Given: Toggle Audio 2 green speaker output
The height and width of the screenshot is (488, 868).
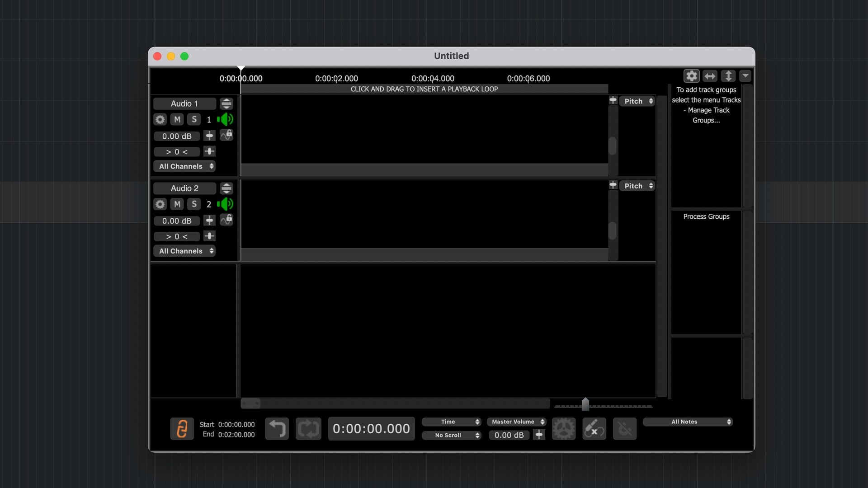Looking at the screenshot, I should tap(225, 204).
